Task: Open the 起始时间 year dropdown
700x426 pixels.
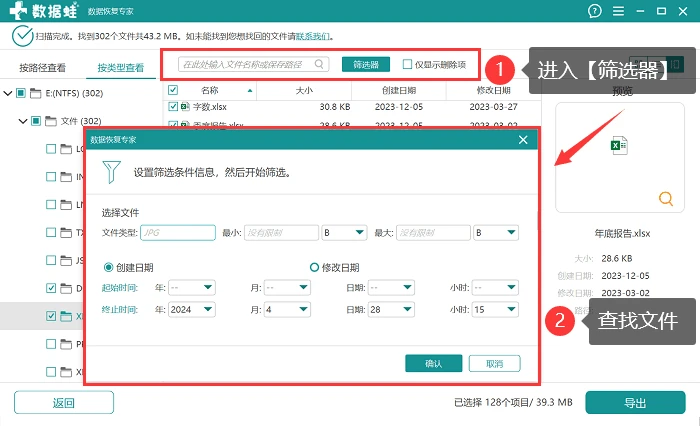Action: point(192,287)
